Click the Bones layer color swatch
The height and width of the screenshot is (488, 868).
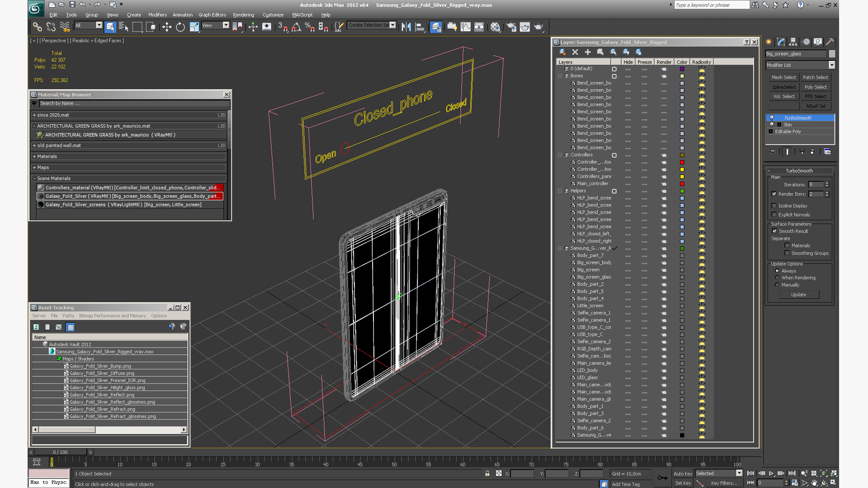[x=682, y=76]
